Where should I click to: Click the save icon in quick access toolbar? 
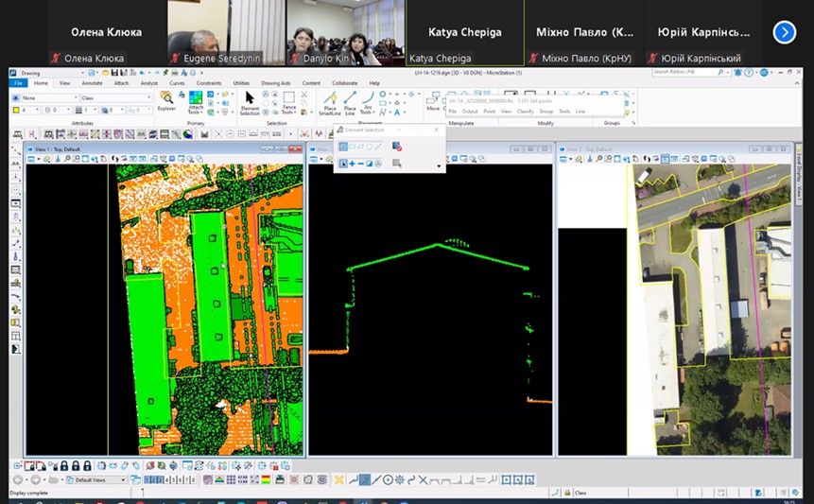pos(114,73)
